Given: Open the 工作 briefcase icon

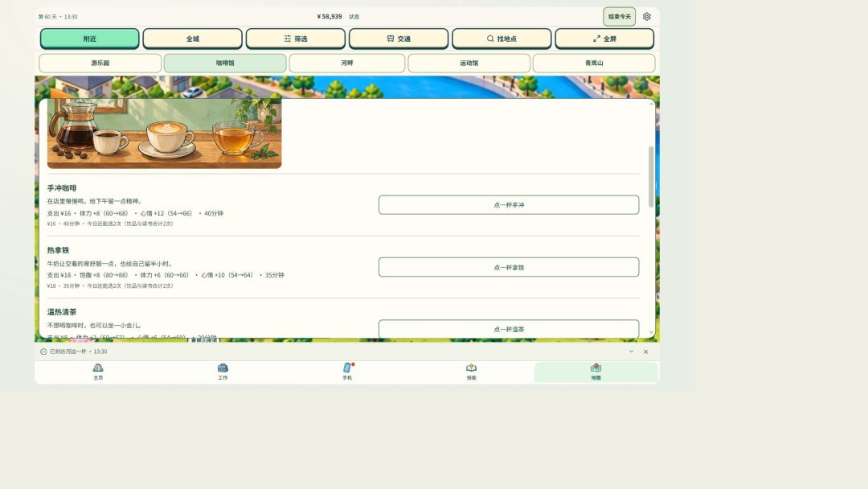Looking at the screenshot, I should [223, 368].
